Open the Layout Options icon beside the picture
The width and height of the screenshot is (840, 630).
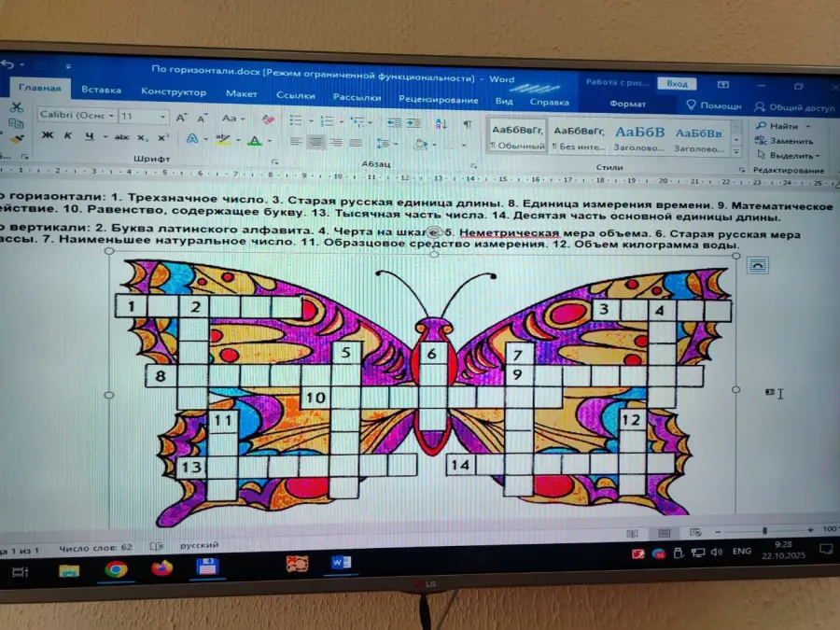click(x=757, y=265)
